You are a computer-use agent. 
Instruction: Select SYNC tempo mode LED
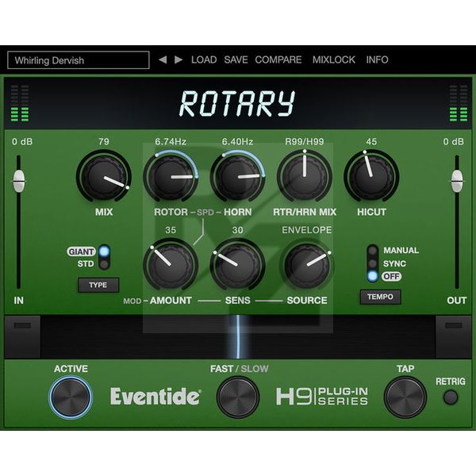[x=373, y=263]
